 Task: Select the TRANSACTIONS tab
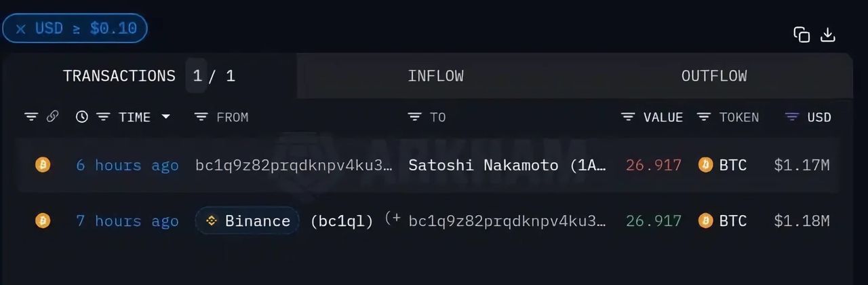(x=119, y=76)
